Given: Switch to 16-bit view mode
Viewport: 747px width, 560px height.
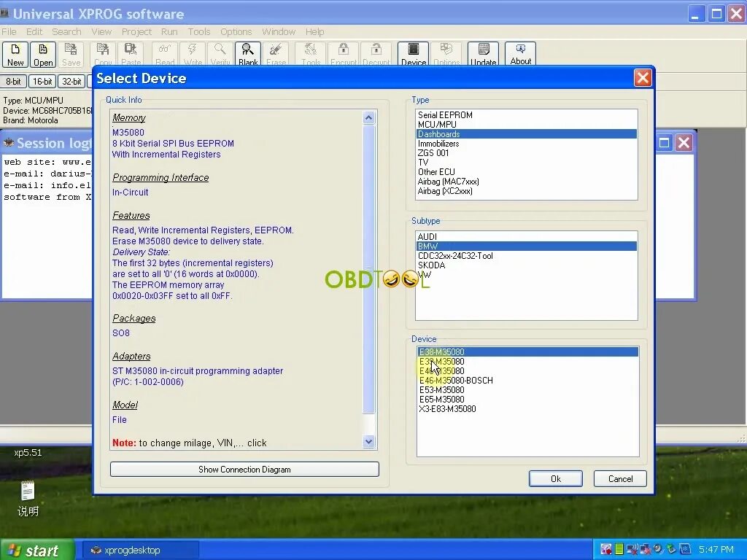Looking at the screenshot, I should click(42, 82).
